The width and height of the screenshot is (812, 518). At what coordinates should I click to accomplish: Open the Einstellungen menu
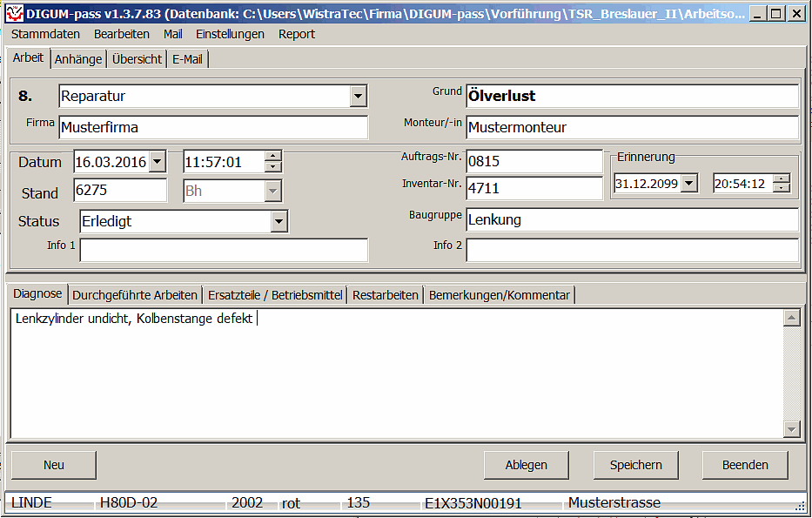pyautogui.click(x=230, y=34)
